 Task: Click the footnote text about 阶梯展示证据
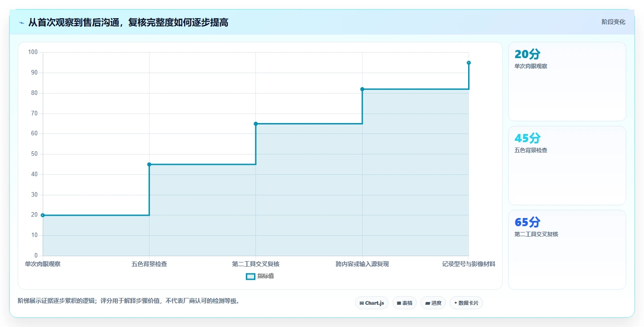(129, 301)
